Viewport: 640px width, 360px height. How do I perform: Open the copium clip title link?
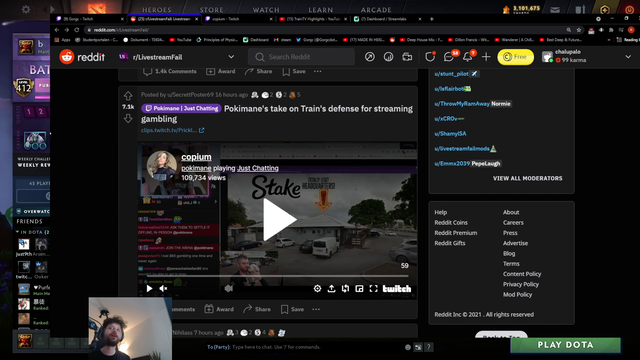click(x=196, y=157)
